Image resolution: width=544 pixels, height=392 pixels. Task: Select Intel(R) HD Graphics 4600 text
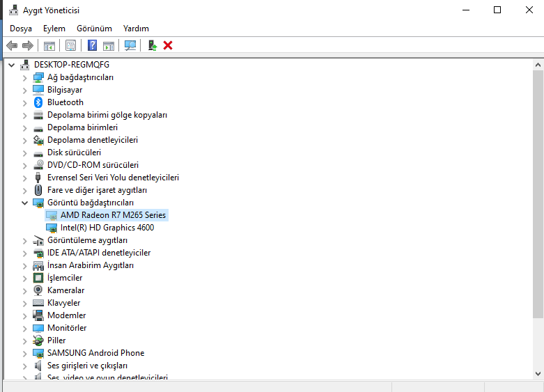click(107, 228)
